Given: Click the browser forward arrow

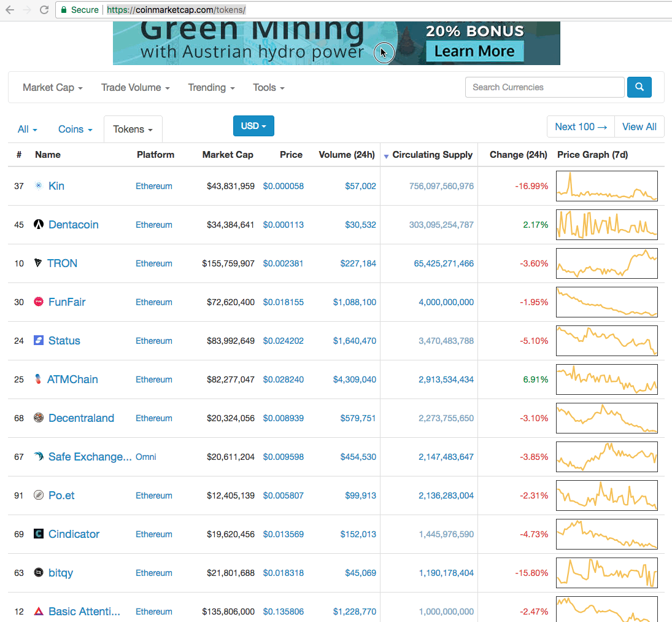Looking at the screenshot, I should [x=26, y=9].
